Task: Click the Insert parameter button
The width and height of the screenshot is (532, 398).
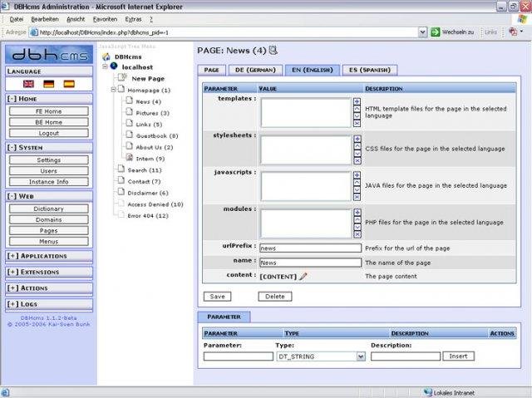Action: point(458,356)
